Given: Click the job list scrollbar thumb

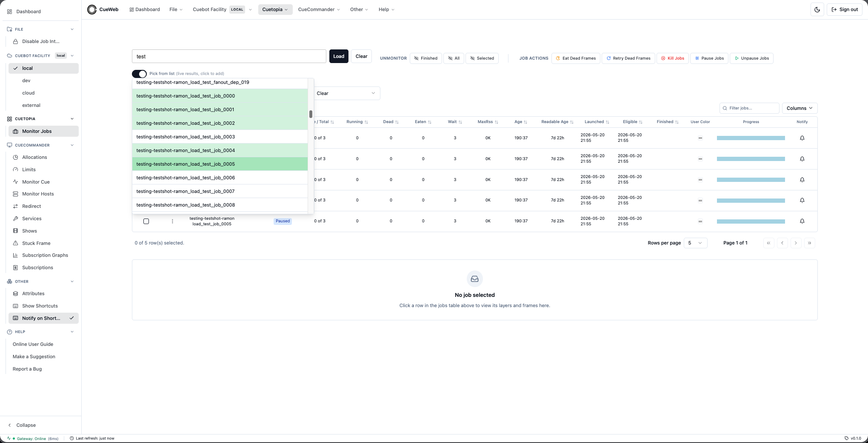Looking at the screenshot, I should click(x=311, y=114).
